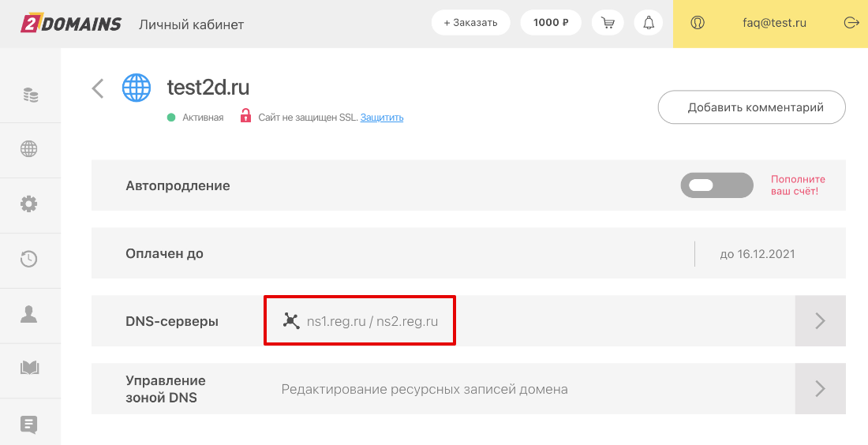
Task: Click the Защитить SSL link
Action: [382, 118]
